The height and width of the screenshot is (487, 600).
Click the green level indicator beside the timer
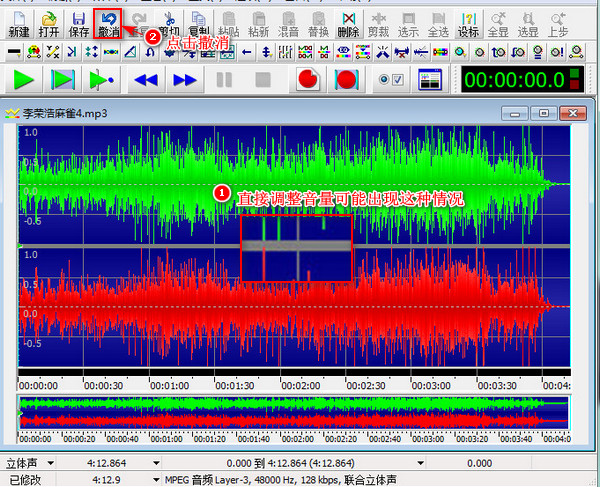click(574, 73)
